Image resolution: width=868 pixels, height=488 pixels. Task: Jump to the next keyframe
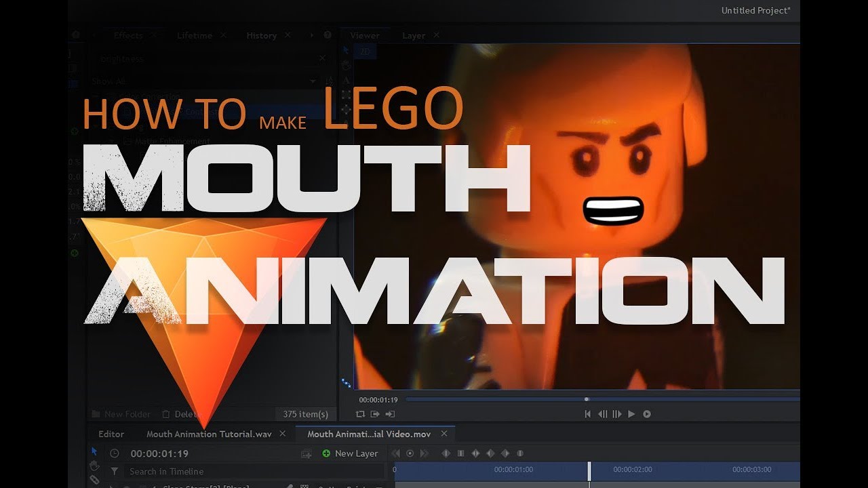tap(425, 453)
